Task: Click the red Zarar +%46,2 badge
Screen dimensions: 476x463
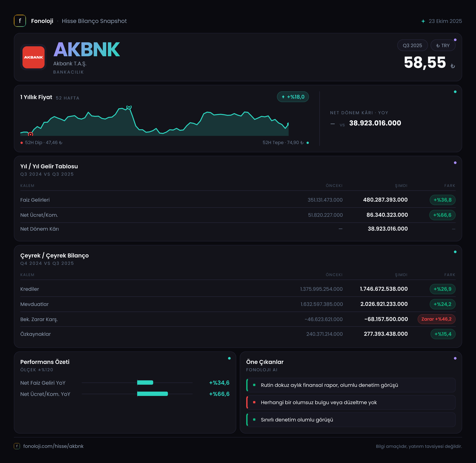Action: (x=436, y=319)
